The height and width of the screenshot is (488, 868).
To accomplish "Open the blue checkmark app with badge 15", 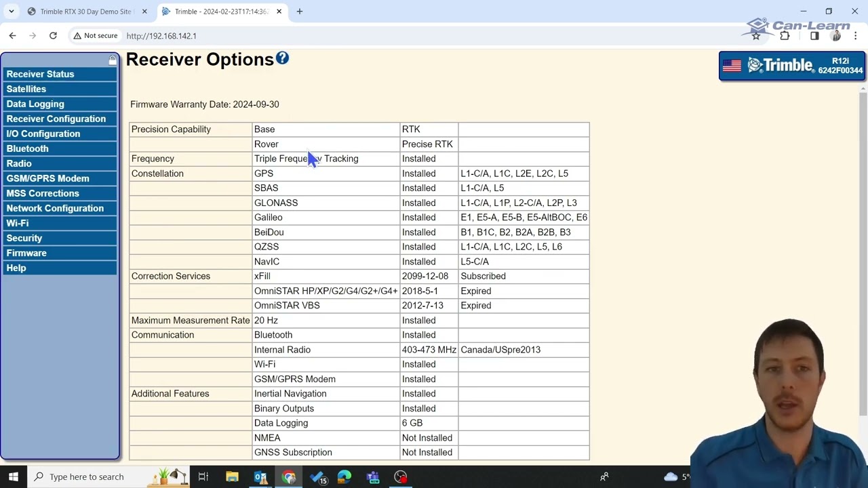I will pos(317,476).
